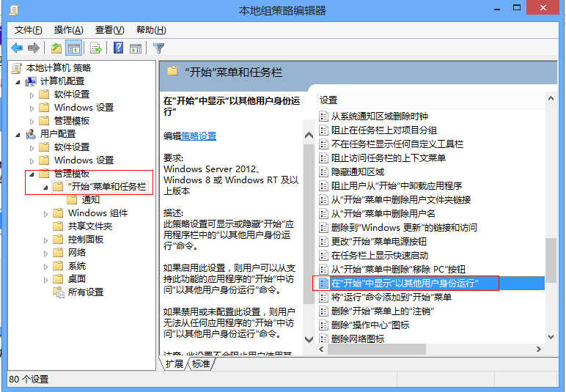
Task: Select 删除"开始"菜单上的"注销" setting
Action: (x=383, y=311)
